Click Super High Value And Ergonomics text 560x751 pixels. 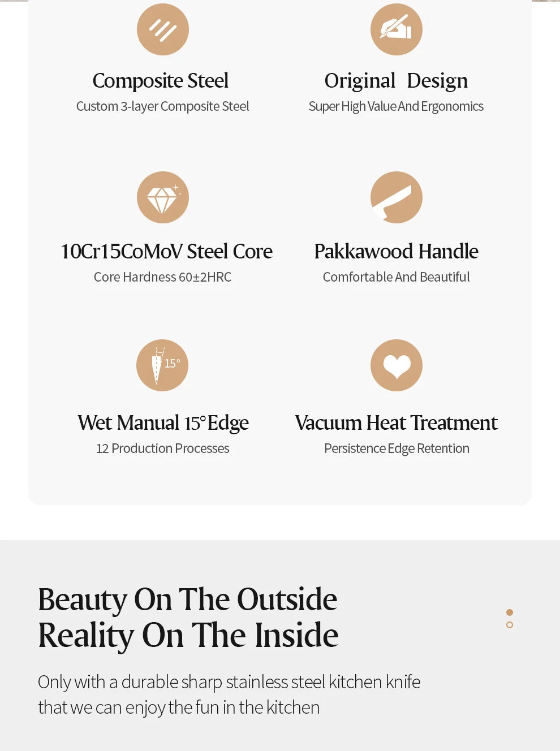point(396,106)
